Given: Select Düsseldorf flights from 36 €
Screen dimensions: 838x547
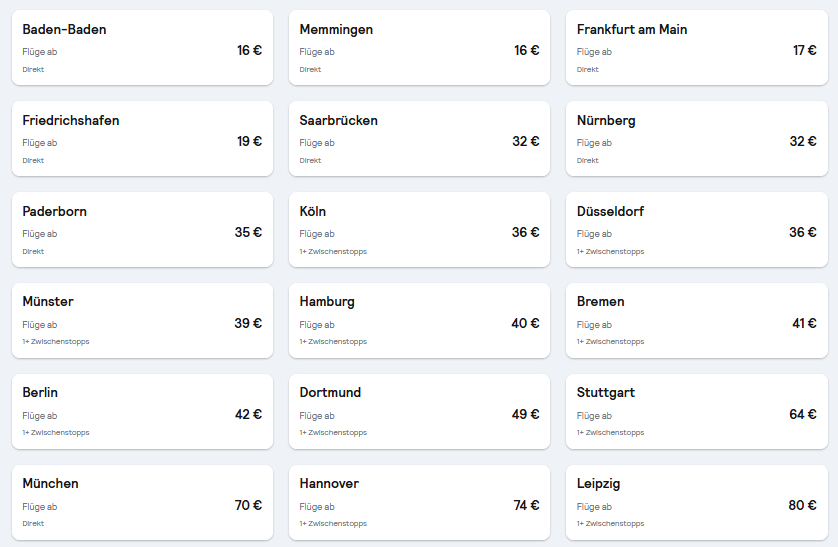Looking at the screenshot, I should point(696,230).
